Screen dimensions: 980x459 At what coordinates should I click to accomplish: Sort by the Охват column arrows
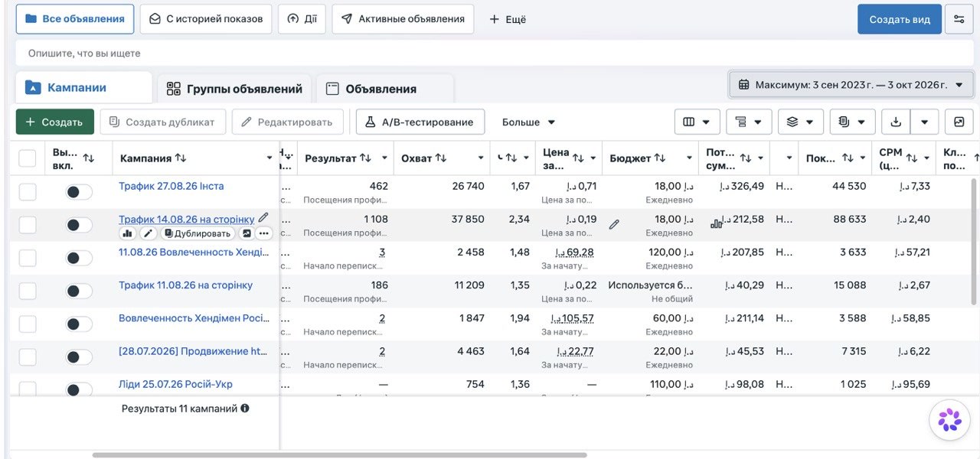tap(441, 158)
